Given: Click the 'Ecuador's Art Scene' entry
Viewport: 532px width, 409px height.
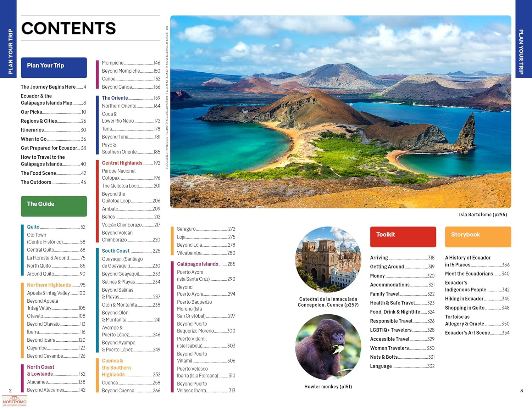Looking at the screenshot, I should point(477,333).
